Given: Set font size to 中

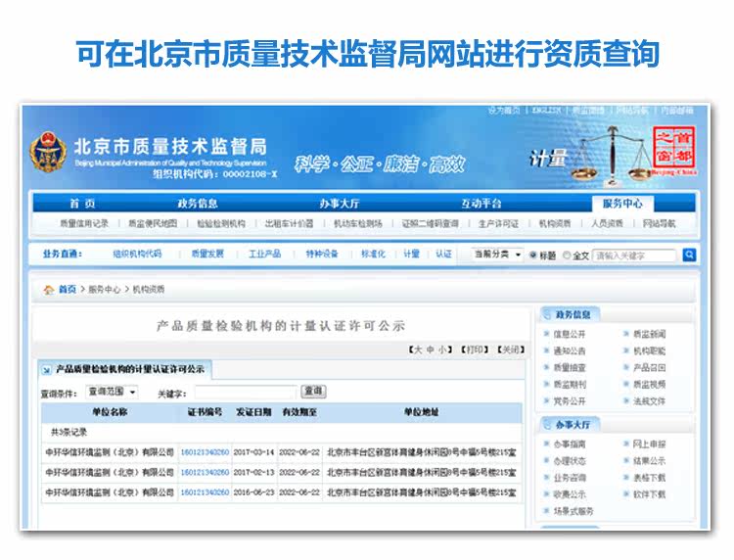Looking at the screenshot, I should [x=431, y=350].
